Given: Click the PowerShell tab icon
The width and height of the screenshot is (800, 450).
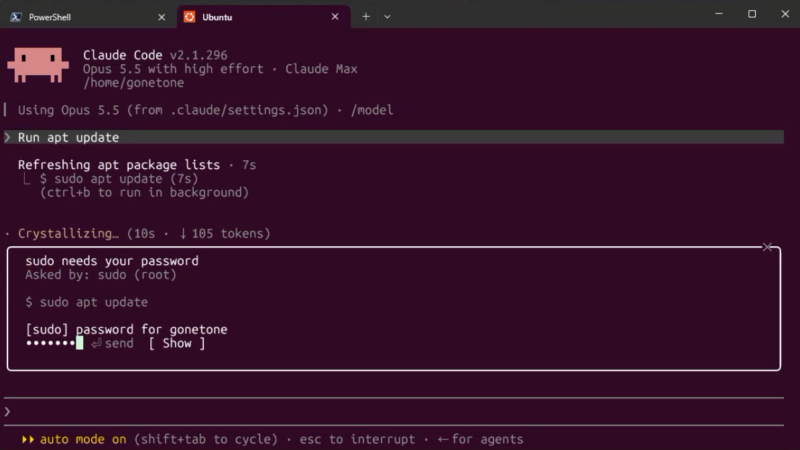Looking at the screenshot, I should click(x=16, y=17).
